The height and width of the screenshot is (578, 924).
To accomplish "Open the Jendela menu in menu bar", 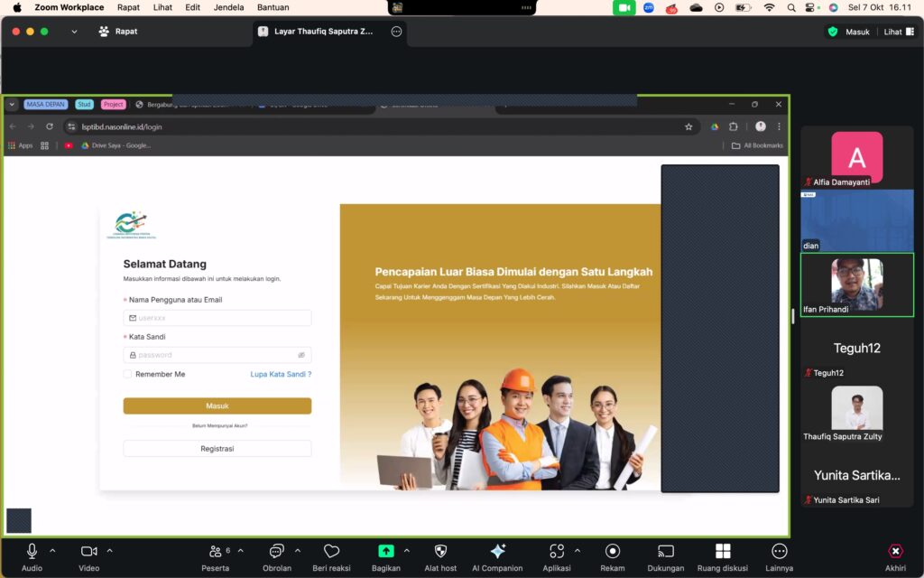I will click(x=228, y=7).
